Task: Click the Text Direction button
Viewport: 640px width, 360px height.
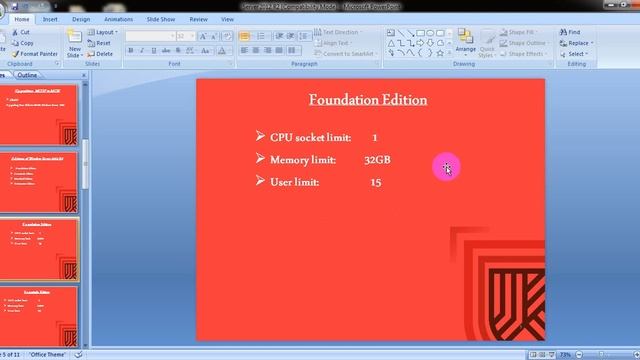Action: click(x=338, y=32)
